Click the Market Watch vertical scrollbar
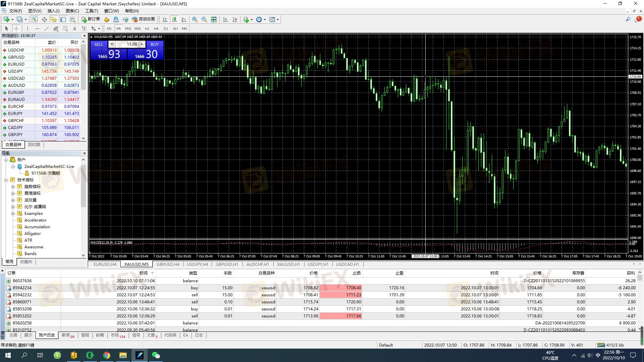The height and width of the screenshot is (362, 644). (x=84, y=89)
